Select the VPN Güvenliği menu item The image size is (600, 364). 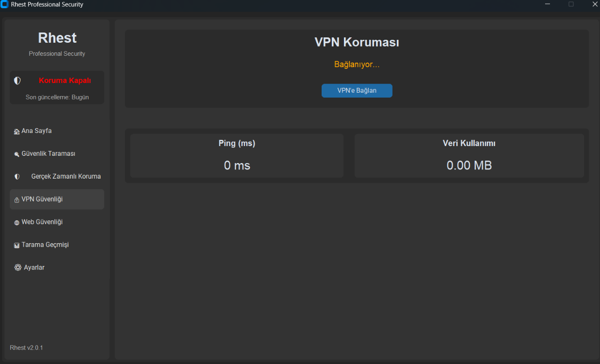tap(57, 199)
